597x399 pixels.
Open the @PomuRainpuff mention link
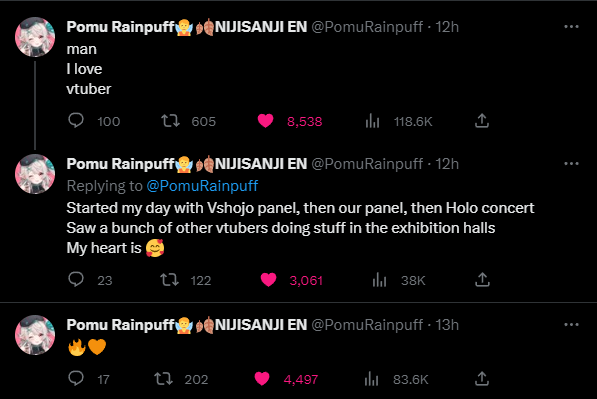click(202, 186)
